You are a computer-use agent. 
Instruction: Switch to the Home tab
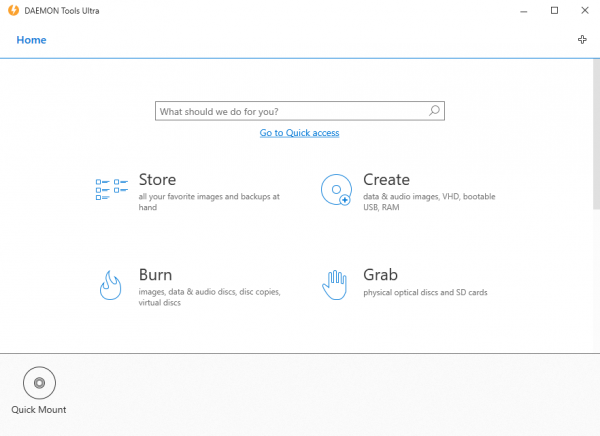coord(31,40)
